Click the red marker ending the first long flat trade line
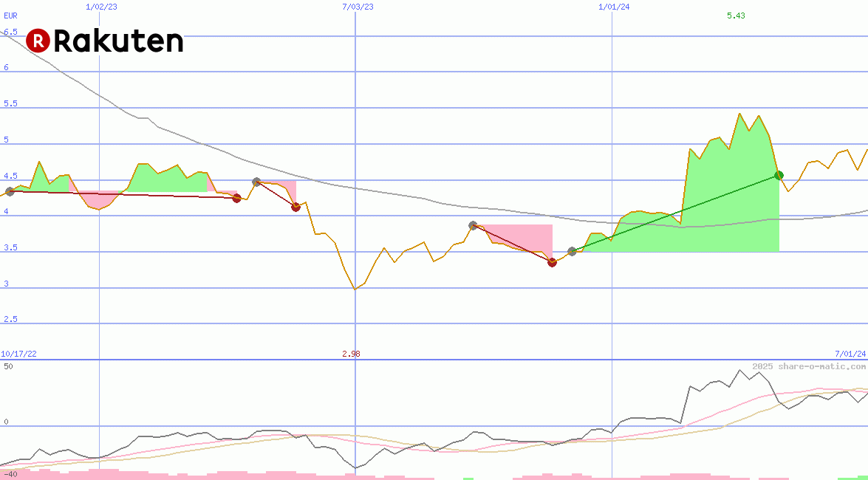 [236, 198]
